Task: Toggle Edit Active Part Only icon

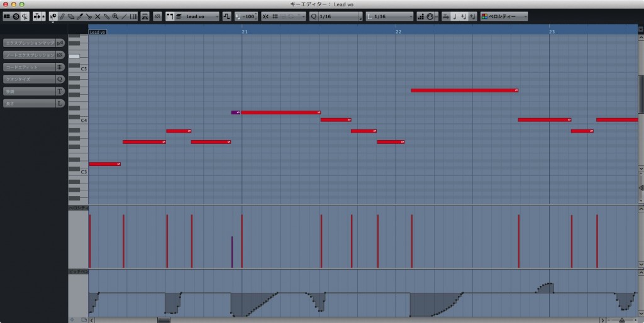Action: coord(179,16)
